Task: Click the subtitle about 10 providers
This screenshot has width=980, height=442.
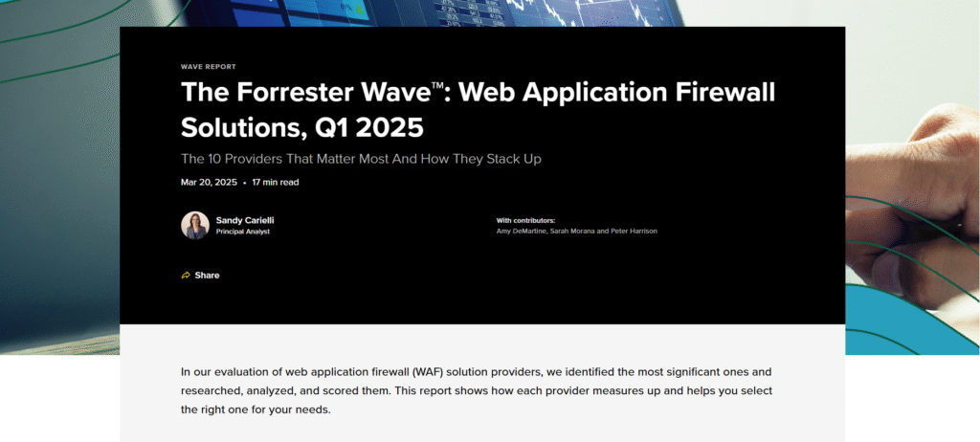Action: pos(367,158)
